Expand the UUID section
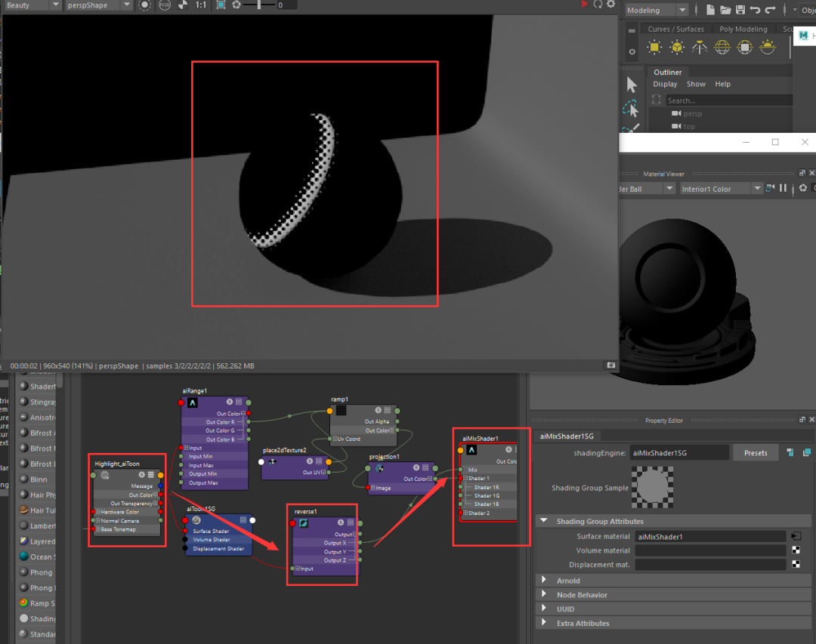This screenshot has width=816, height=644. [x=544, y=608]
